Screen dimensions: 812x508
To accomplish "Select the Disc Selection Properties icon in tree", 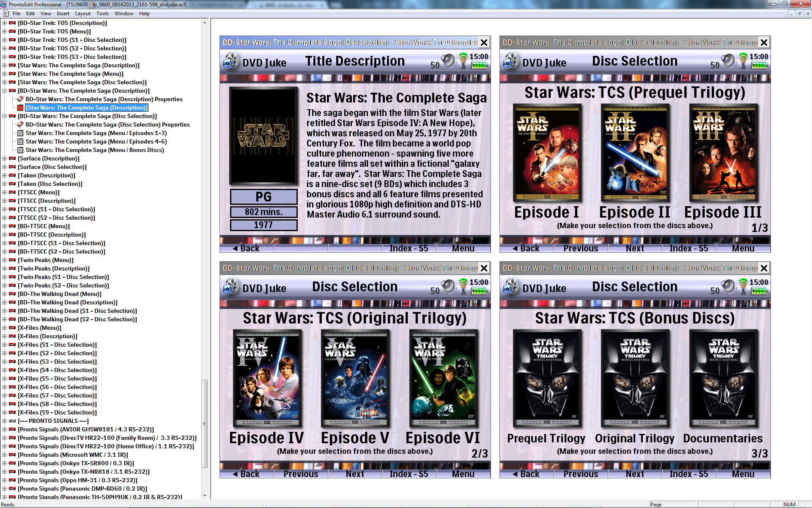I will click(x=20, y=124).
